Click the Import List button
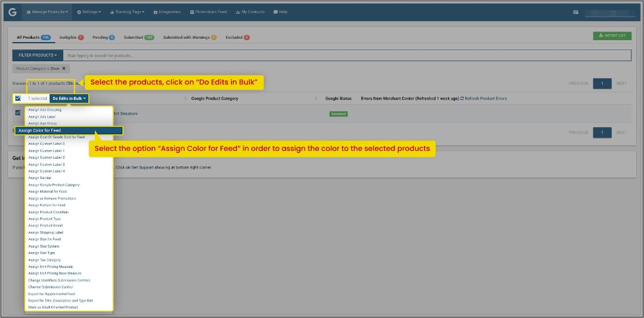 (x=612, y=36)
